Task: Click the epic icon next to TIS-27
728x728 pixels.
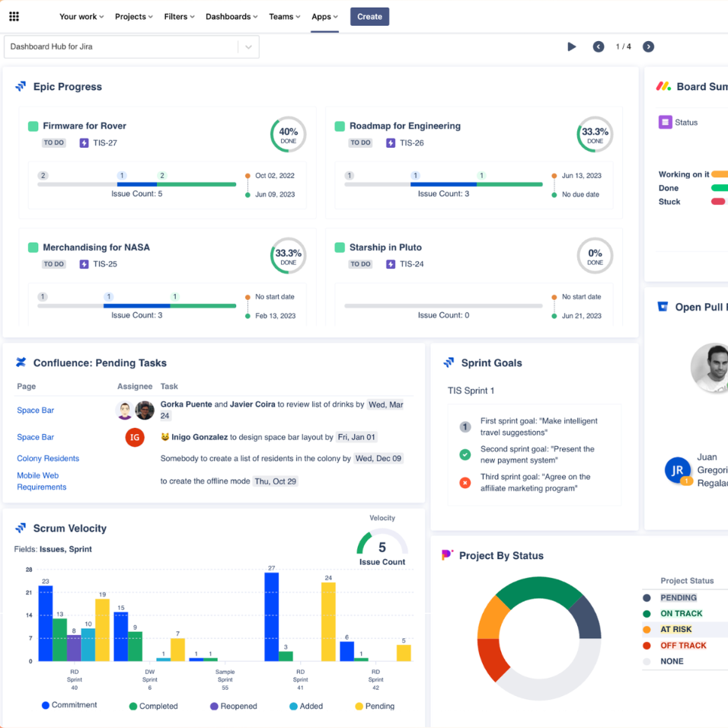Action: [x=85, y=143]
